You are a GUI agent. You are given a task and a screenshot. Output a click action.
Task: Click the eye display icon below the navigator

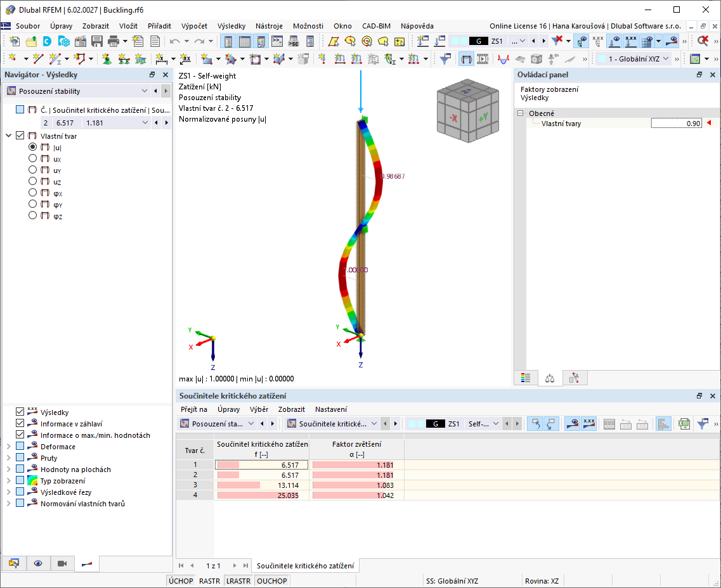click(38, 563)
